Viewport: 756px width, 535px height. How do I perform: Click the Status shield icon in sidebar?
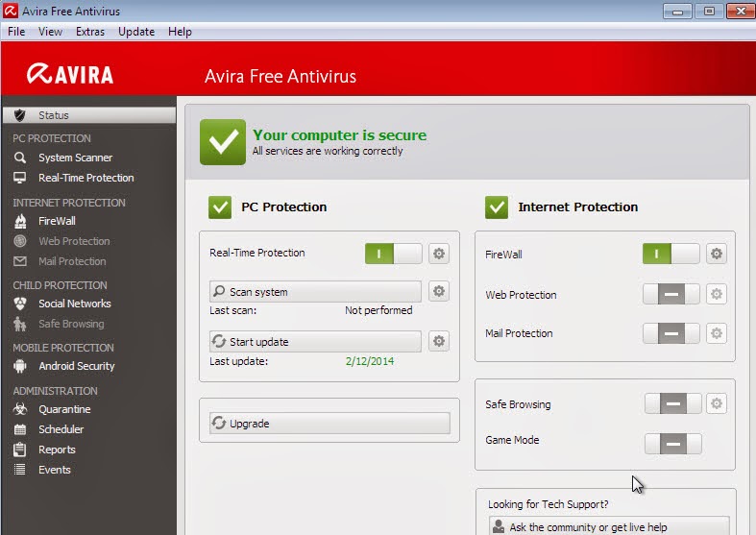tap(20, 115)
